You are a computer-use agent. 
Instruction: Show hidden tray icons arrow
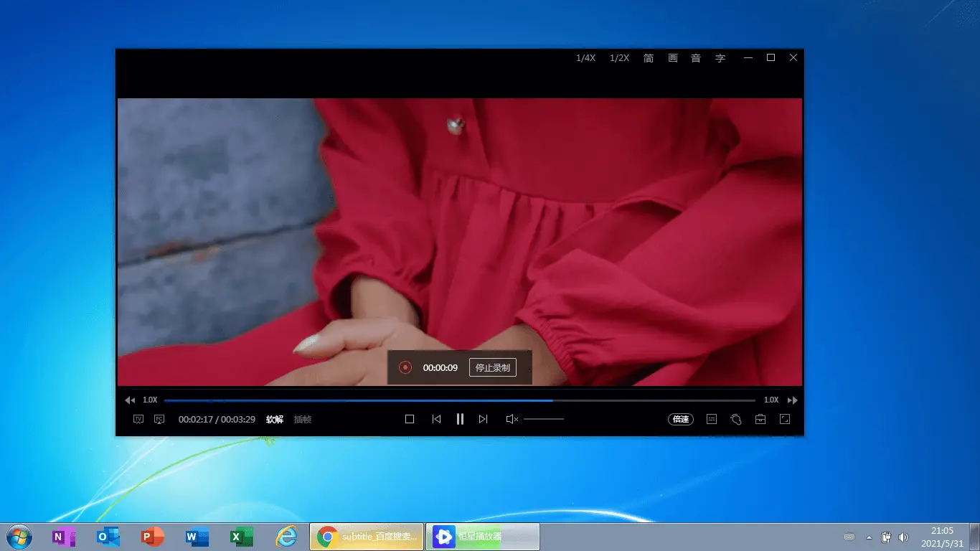(x=869, y=537)
